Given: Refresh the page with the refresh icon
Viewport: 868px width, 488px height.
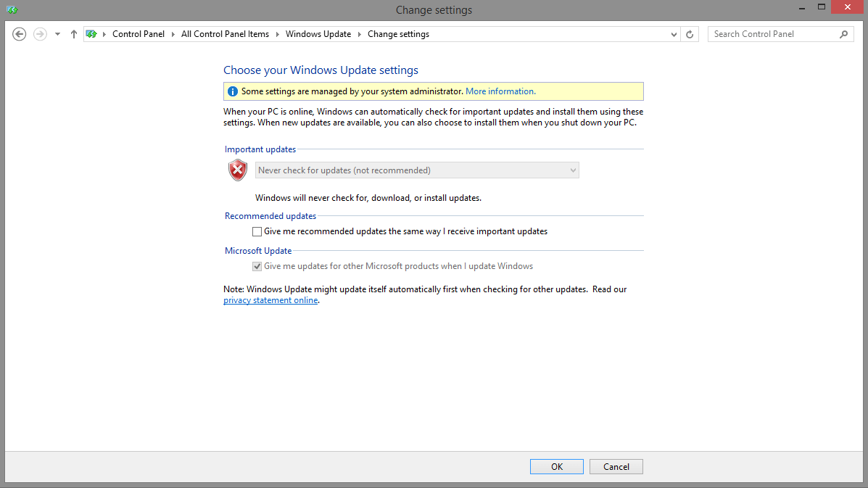Looking at the screenshot, I should coord(690,34).
